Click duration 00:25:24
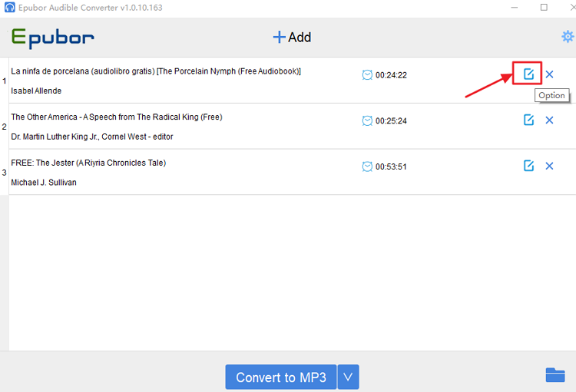 pos(391,121)
